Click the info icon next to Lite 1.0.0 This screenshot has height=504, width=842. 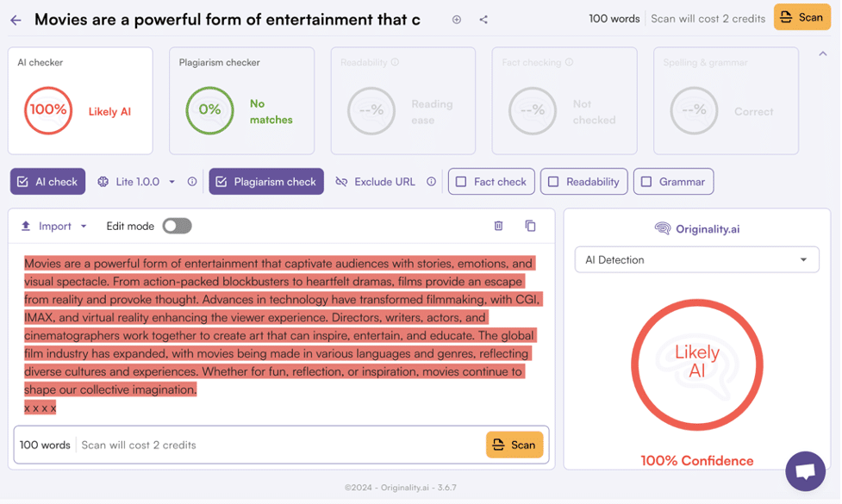tap(191, 182)
